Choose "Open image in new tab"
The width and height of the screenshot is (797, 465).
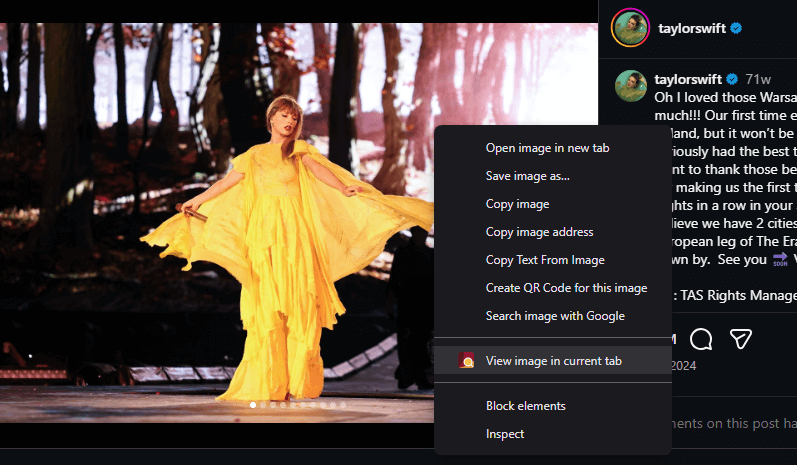[553, 148]
